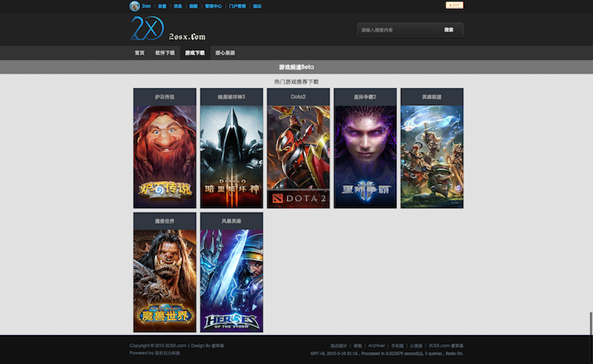This screenshot has width=593, height=364.
Task: Open the 暗黑破坏神3 Diablo card title
Action: click(x=231, y=97)
